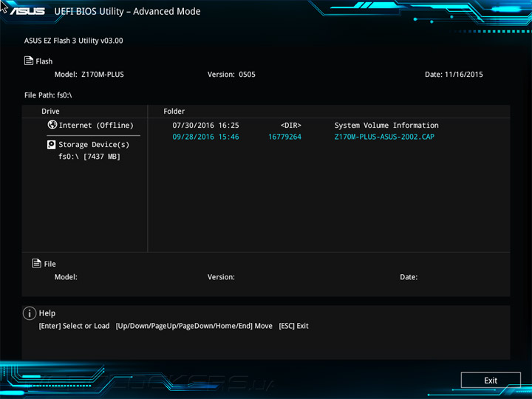Click the Date: 11/16/2015 text

(454, 75)
